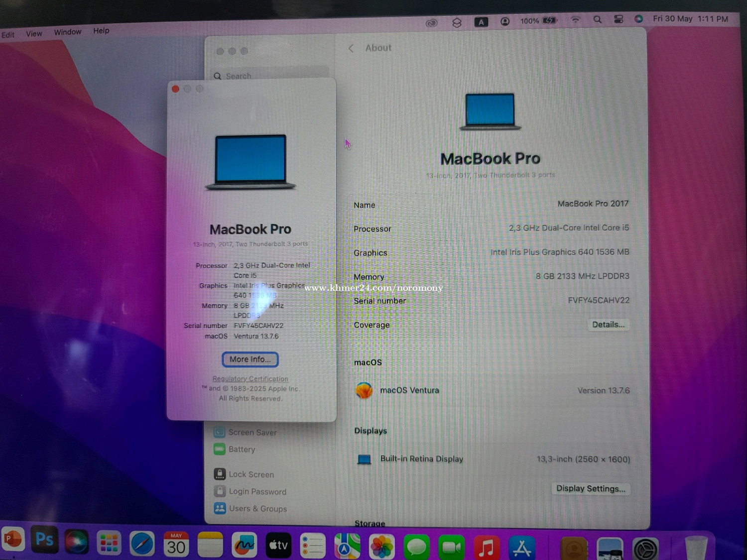Click the Coverage Details button
This screenshot has height=560, width=747.
[608, 325]
